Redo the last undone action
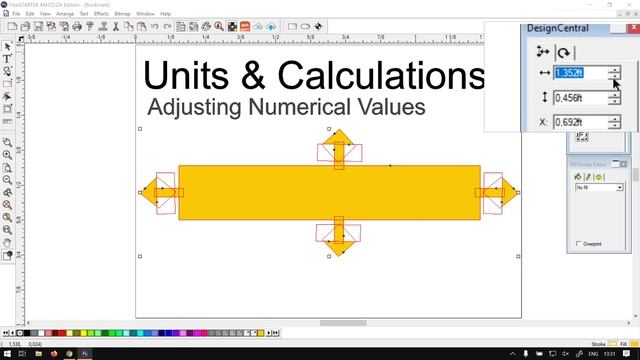The height and width of the screenshot is (360, 640). pyautogui.click(x=167, y=27)
